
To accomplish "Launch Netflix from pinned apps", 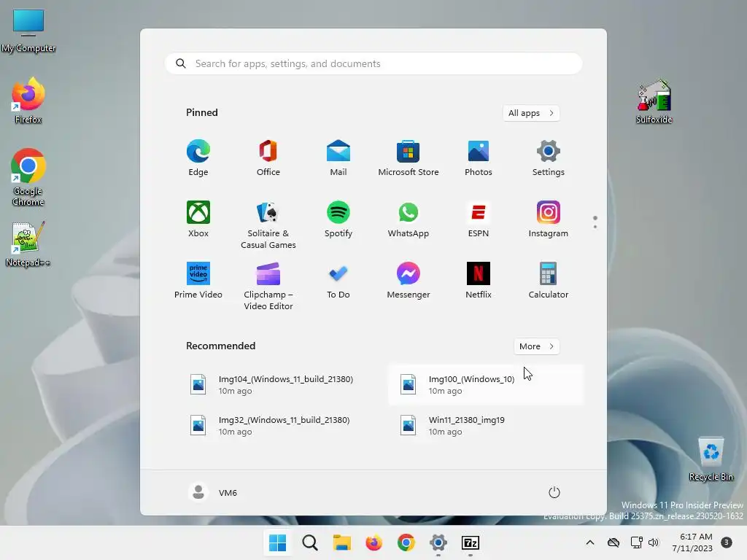I will click(479, 281).
